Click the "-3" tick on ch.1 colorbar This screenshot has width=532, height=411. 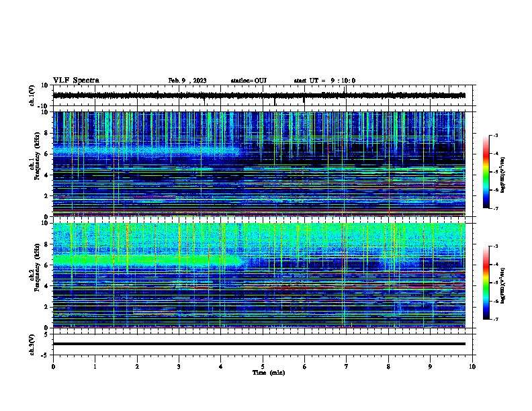tap(496, 135)
